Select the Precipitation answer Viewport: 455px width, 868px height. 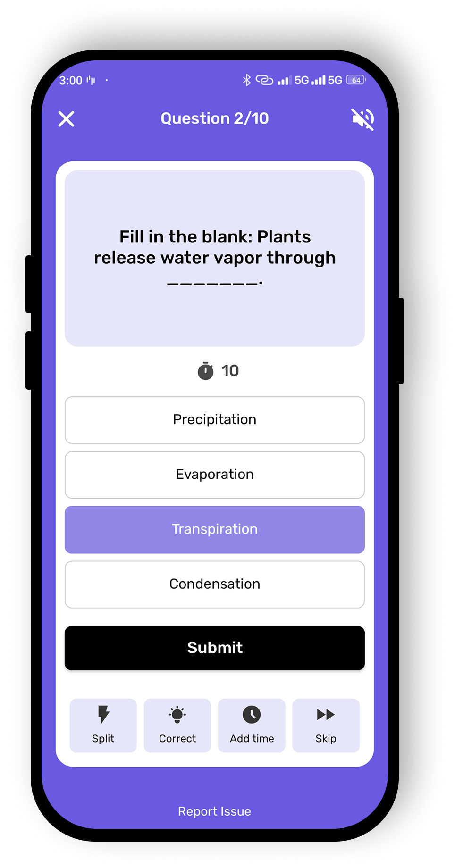coord(215,420)
